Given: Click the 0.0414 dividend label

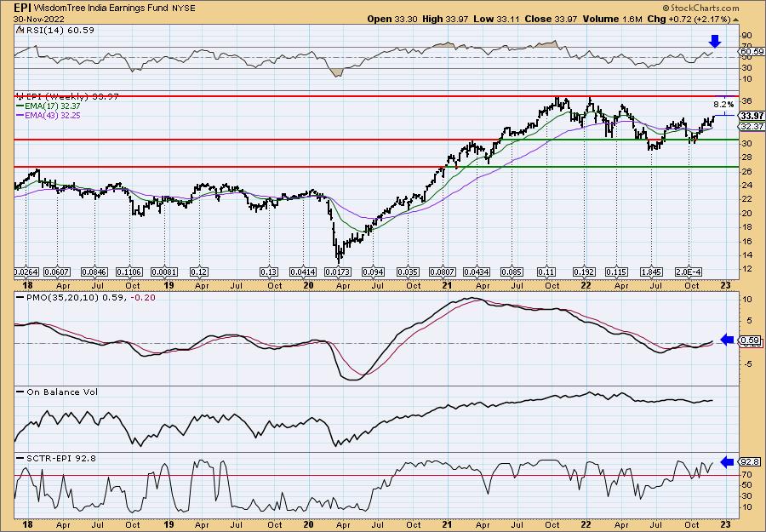Looking at the screenshot, I should pyautogui.click(x=303, y=272).
